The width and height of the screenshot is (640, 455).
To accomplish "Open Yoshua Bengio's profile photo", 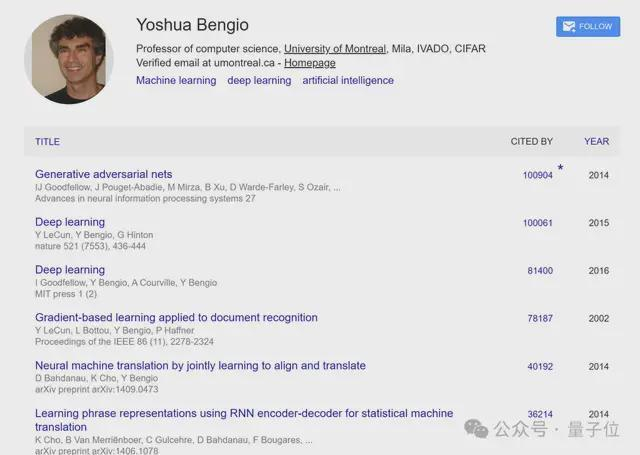I will (x=69, y=59).
